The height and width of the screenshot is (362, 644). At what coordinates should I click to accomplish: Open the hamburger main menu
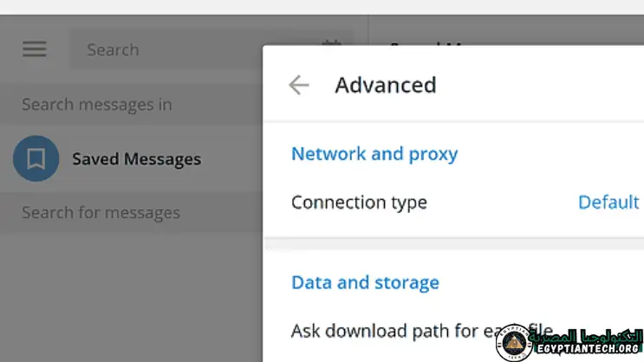[x=35, y=49]
